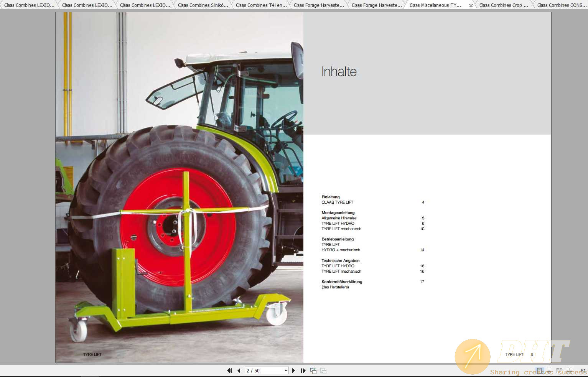The width and height of the screenshot is (588, 377).
Task: Open the Claas Combines CONS... tab
Action: 562,5
